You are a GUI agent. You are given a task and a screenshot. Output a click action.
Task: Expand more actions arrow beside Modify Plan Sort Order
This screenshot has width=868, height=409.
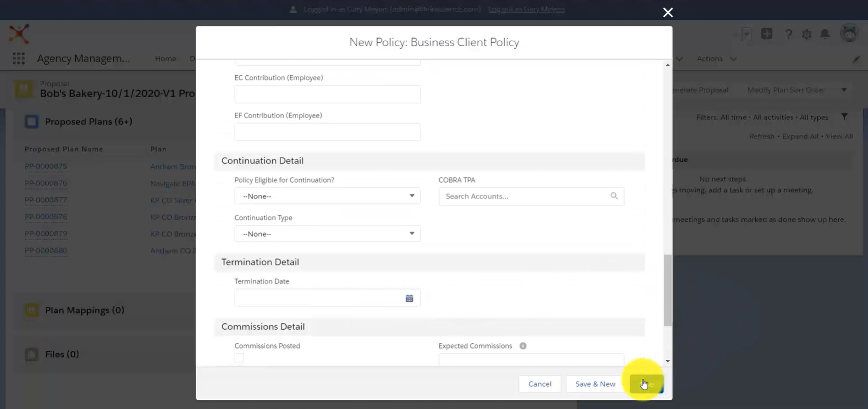tap(844, 90)
